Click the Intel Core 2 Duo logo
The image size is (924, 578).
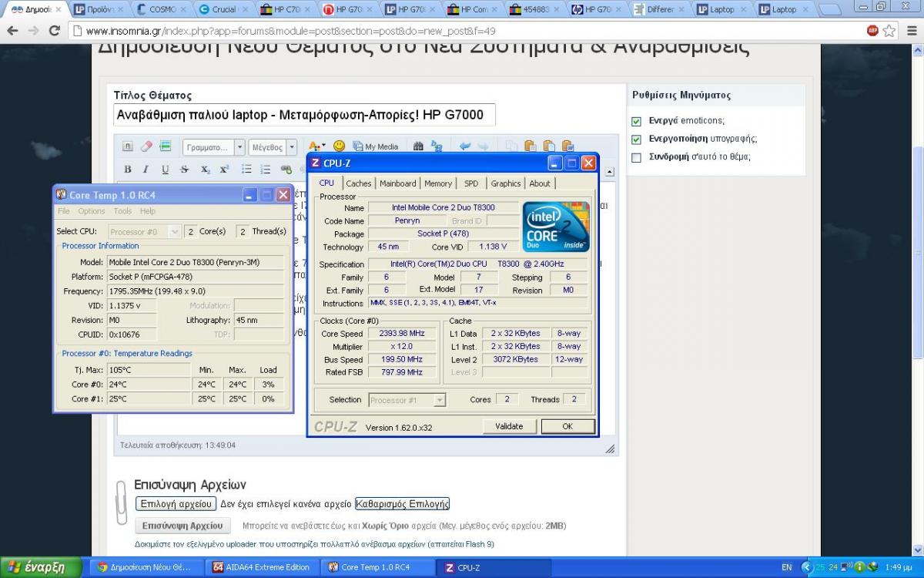point(556,227)
